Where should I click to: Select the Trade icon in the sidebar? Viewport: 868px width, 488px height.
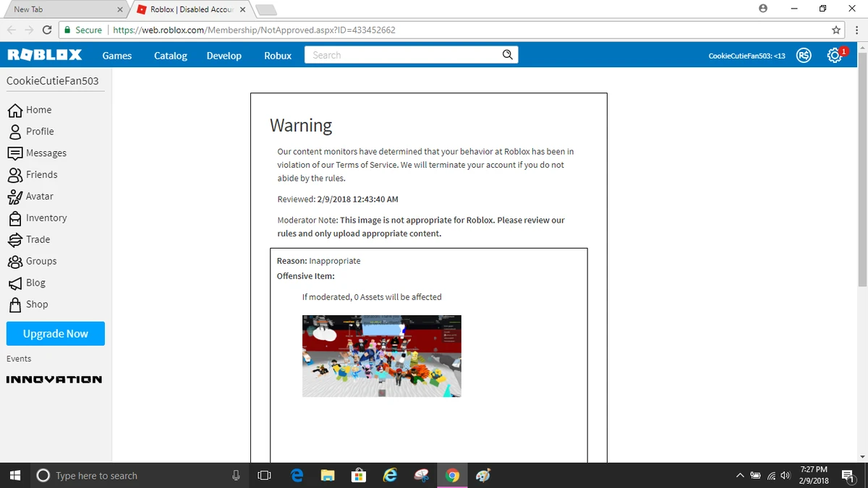(14, 239)
